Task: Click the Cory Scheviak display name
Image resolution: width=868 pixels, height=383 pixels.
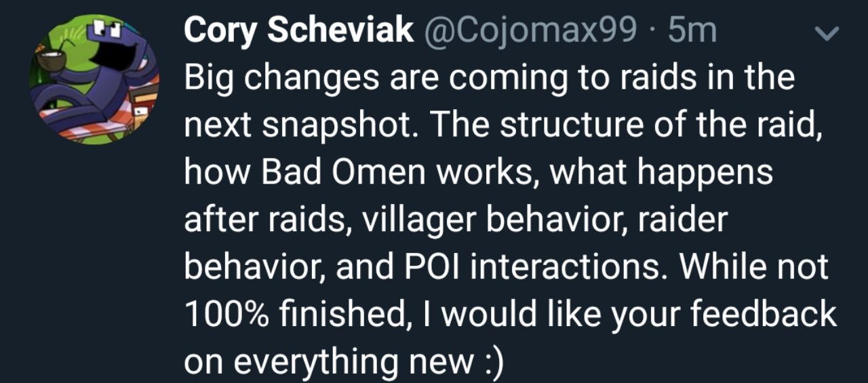Action: click(x=299, y=31)
